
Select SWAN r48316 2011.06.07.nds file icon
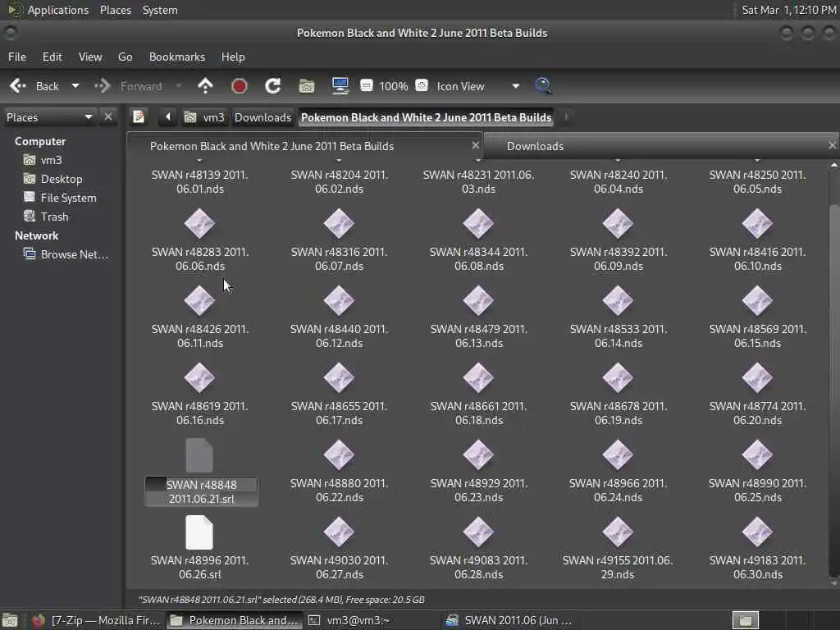coord(339,223)
